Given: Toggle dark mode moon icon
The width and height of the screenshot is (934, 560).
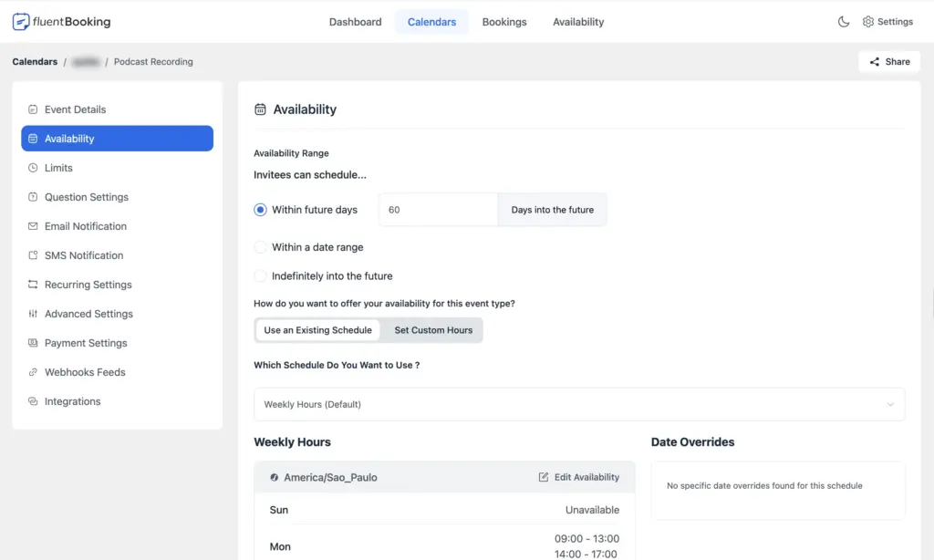Looking at the screenshot, I should point(844,22).
